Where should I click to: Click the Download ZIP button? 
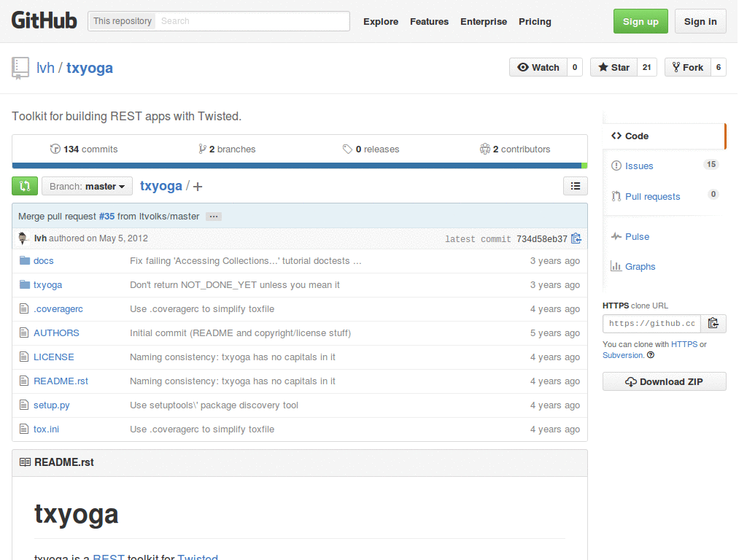pyautogui.click(x=664, y=381)
